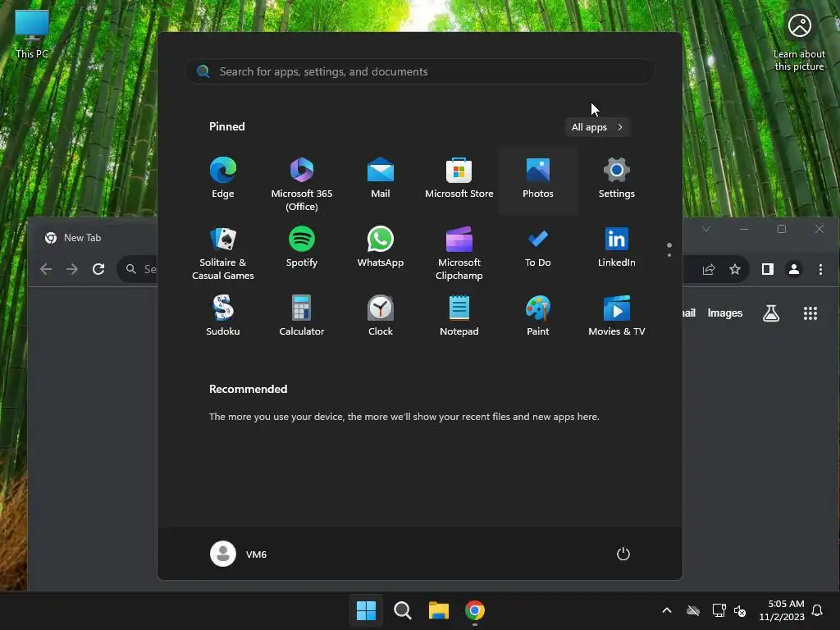Click the All apps button
840x630 pixels.
point(597,127)
